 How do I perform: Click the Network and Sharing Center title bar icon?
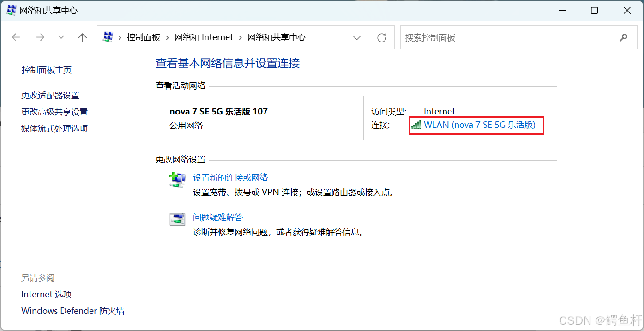coord(11,10)
